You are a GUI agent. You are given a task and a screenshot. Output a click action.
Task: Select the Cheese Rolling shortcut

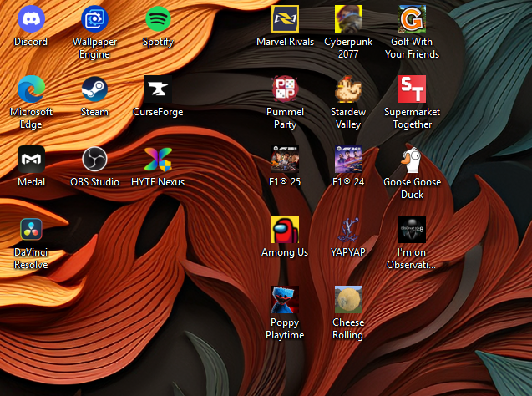point(348,300)
